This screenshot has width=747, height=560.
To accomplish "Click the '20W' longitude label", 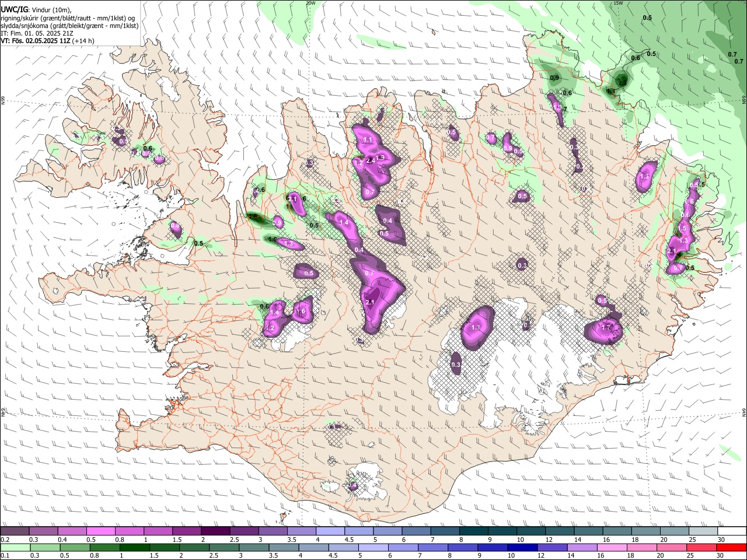I will pyautogui.click(x=310, y=3).
